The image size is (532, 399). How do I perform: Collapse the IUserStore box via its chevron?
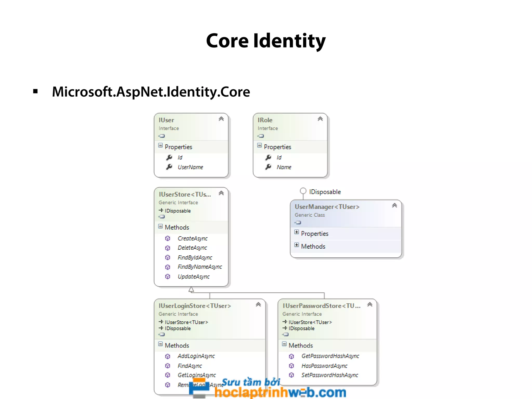pyautogui.click(x=221, y=193)
